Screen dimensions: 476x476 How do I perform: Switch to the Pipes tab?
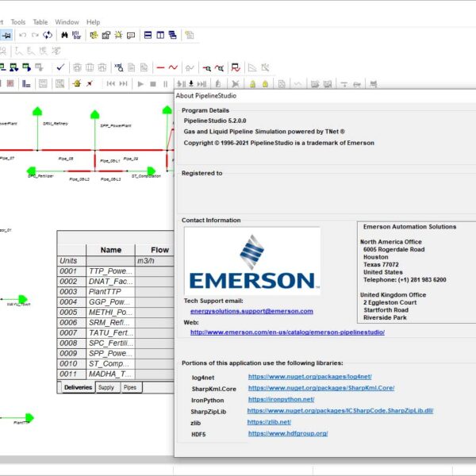pos(130,387)
